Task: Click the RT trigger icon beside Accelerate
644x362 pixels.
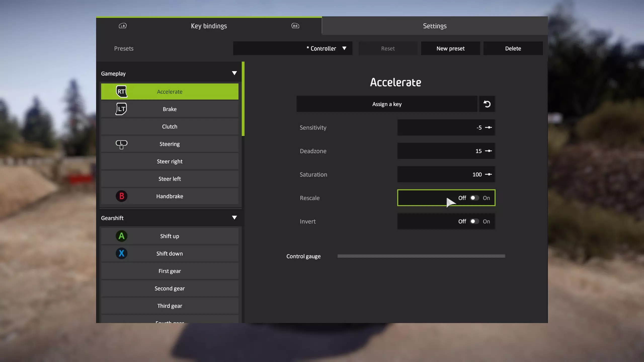Action: click(121, 92)
